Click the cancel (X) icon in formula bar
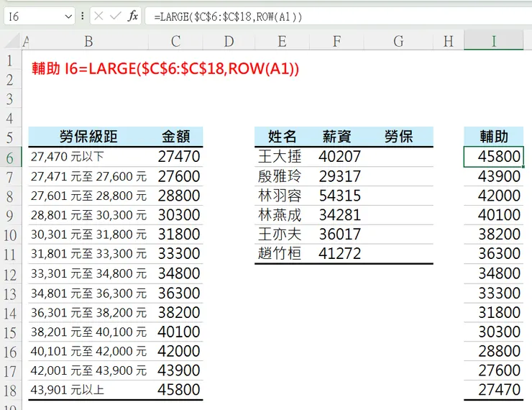This screenshot has height=410, width=532. click(x=98, y=16)
